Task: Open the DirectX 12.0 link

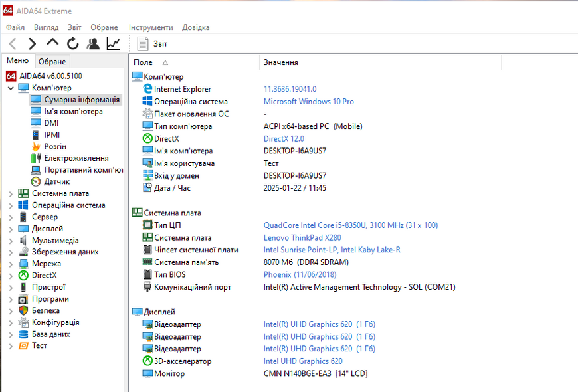Action: pyautogui.click(x=284, y=139)
